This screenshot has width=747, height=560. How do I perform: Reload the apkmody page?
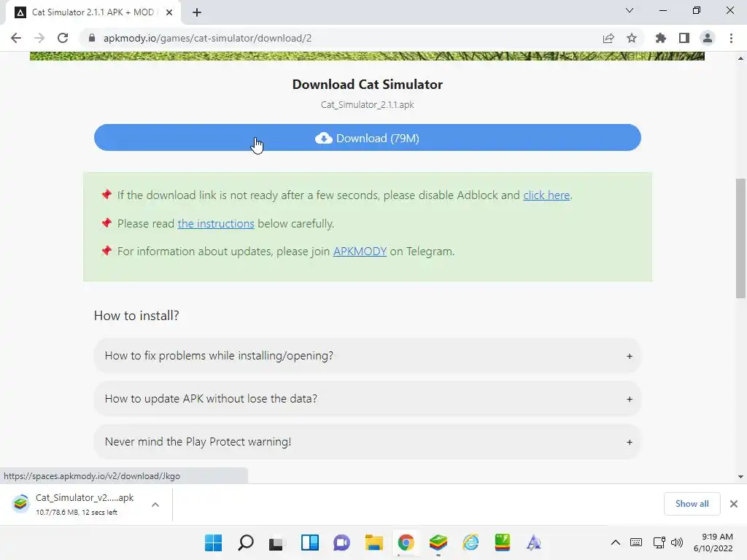pos(63,38)
